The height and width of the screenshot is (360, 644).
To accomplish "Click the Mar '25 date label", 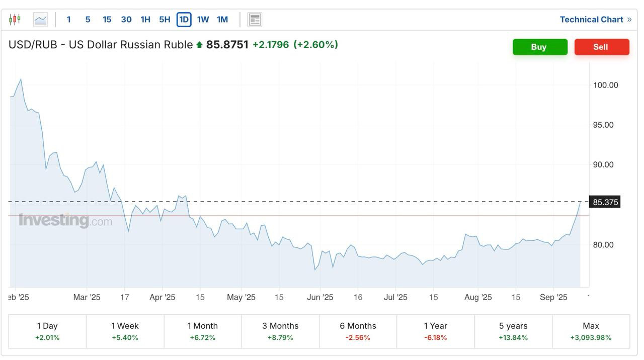I will (x=87, y=297).
